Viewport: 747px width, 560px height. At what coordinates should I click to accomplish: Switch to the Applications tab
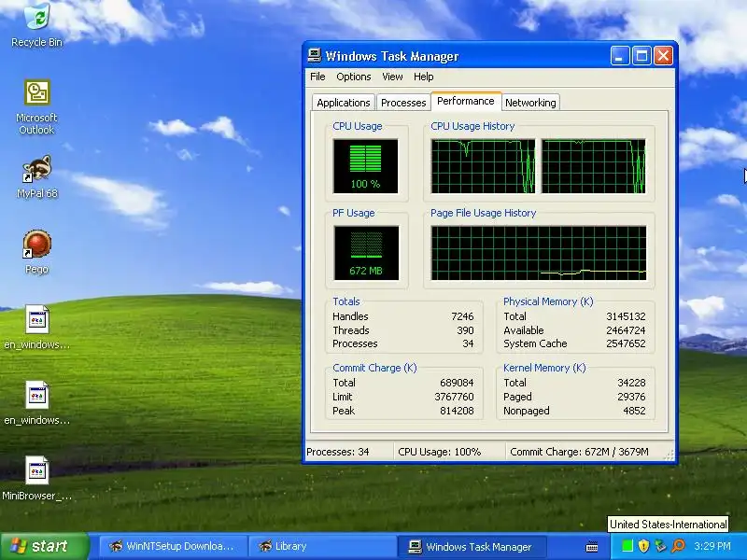point(343,103)
